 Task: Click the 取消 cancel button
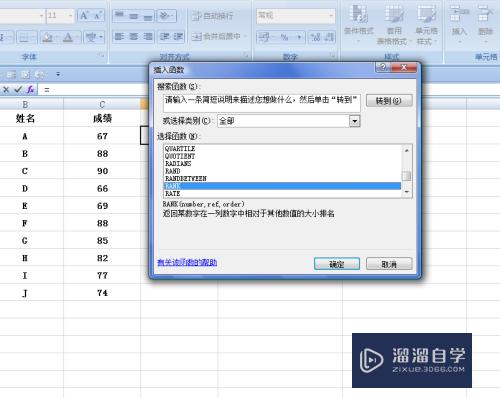pyautogui.click(x=389, y=264)
